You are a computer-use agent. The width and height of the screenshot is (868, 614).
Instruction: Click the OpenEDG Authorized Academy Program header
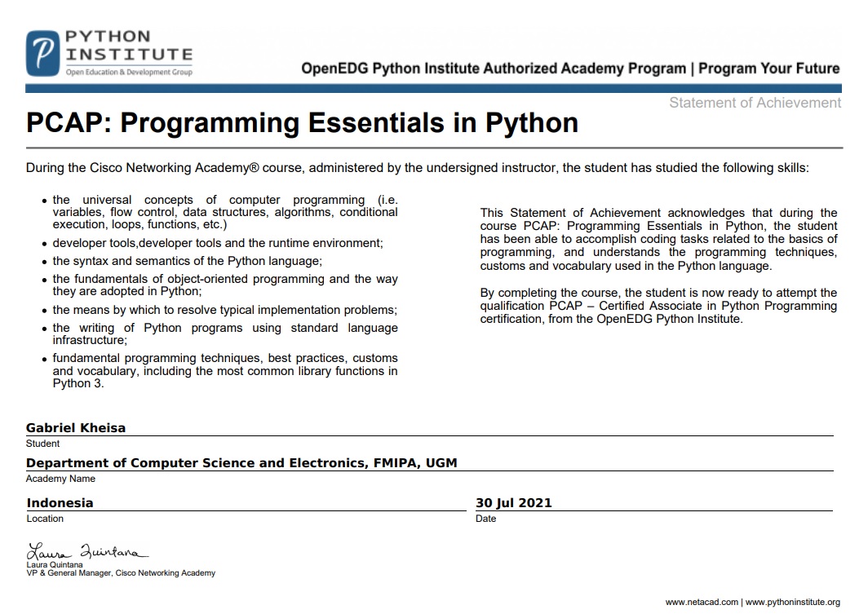[x=494, y=68]
